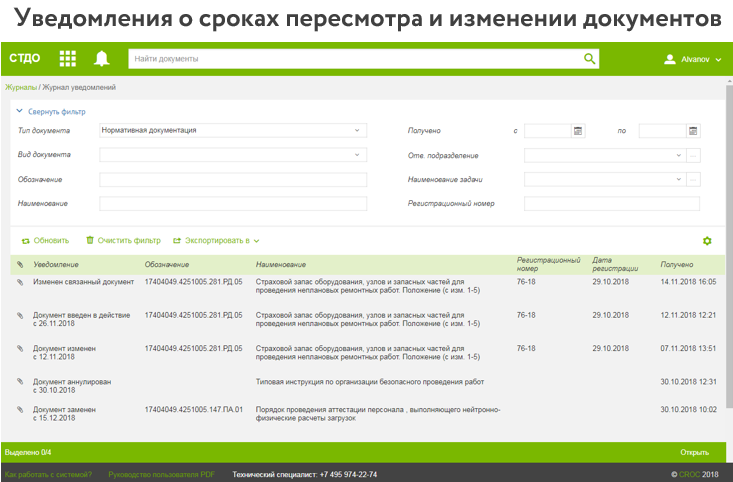
Task: Click received time 14.11.2018 16:05
Action: pos(688,282)
